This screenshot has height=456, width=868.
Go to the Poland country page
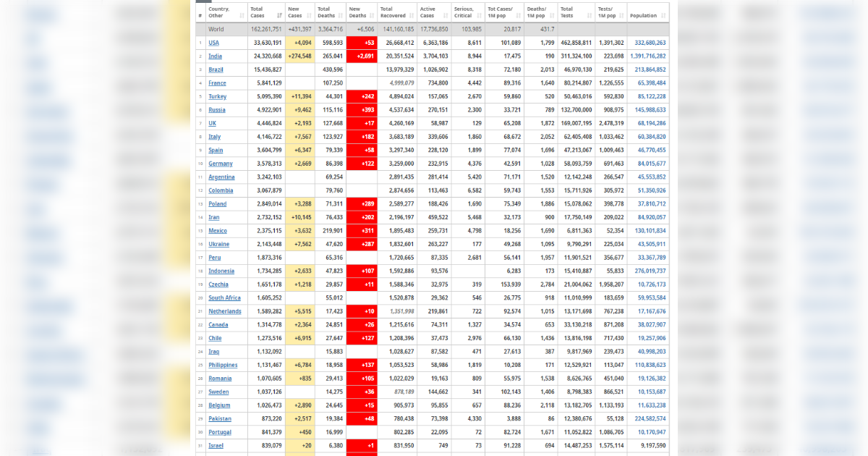pyautogui.click(x=217, y=204)
